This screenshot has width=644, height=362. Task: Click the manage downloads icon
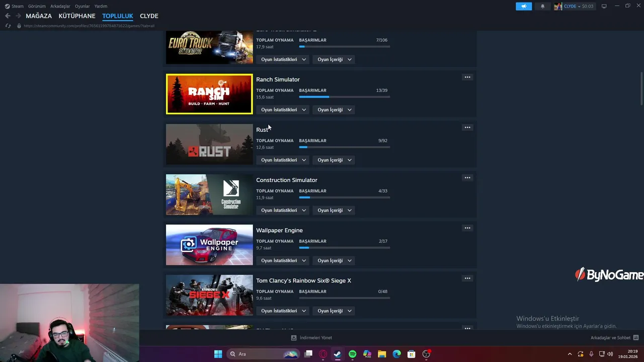pos(294,338)
